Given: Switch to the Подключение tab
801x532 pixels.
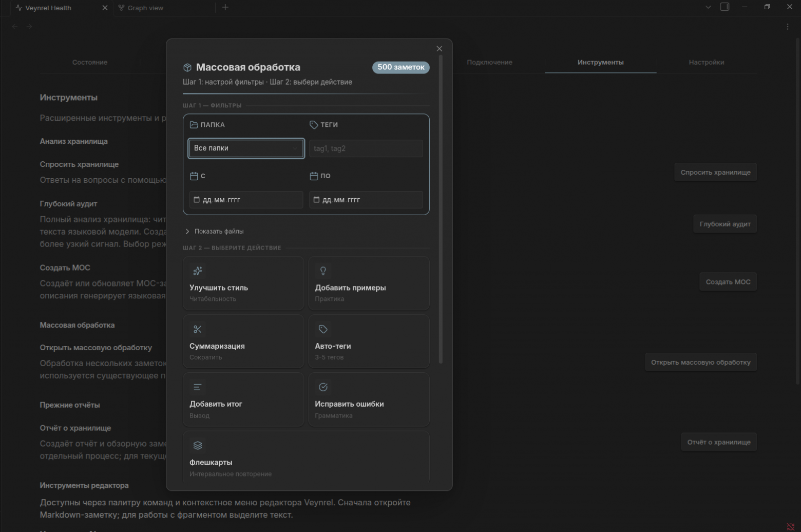Looking at the screenshot, I should [x=489, y=62].
